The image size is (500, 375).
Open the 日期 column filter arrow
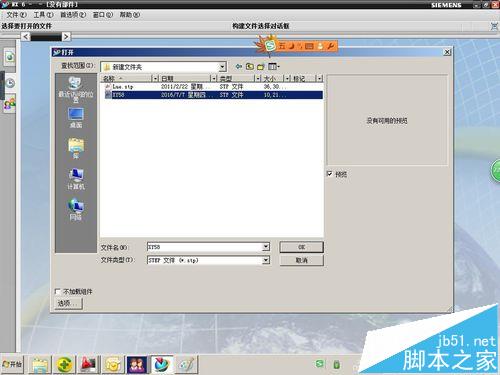click(214, 78)
